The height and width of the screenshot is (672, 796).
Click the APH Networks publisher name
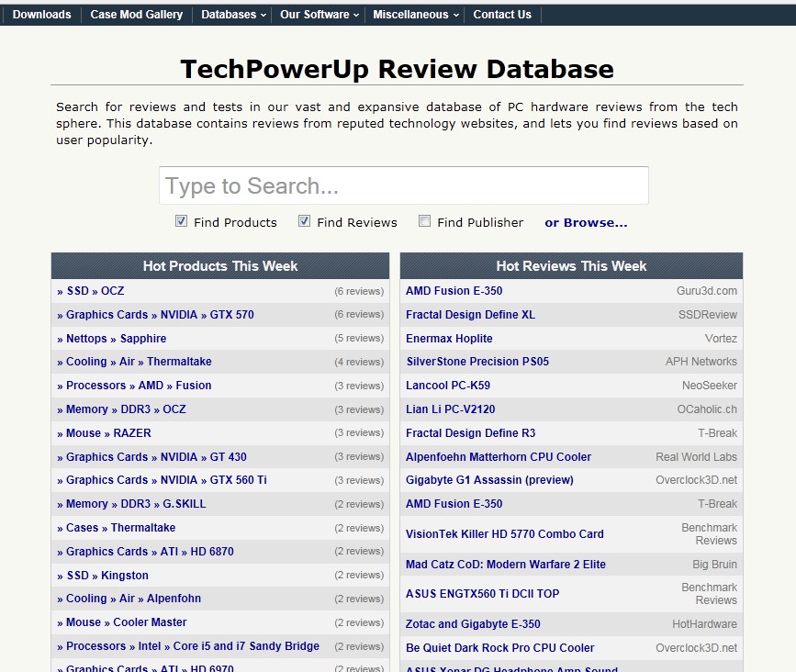[701, 362]
